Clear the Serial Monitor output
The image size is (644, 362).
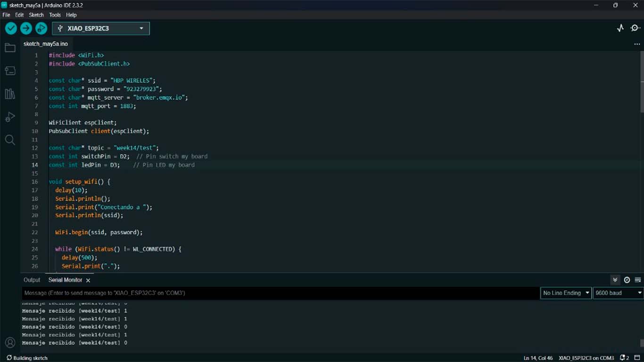637,280
